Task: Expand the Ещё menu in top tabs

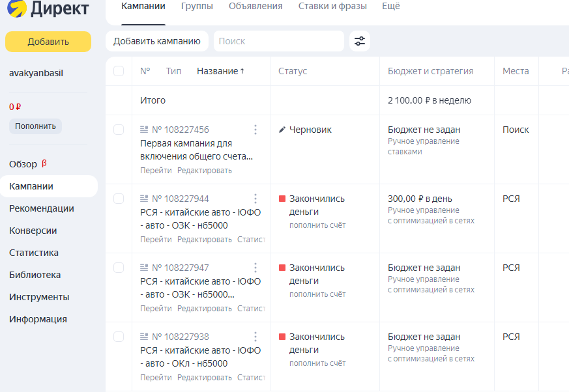Action: coord(391,6)
